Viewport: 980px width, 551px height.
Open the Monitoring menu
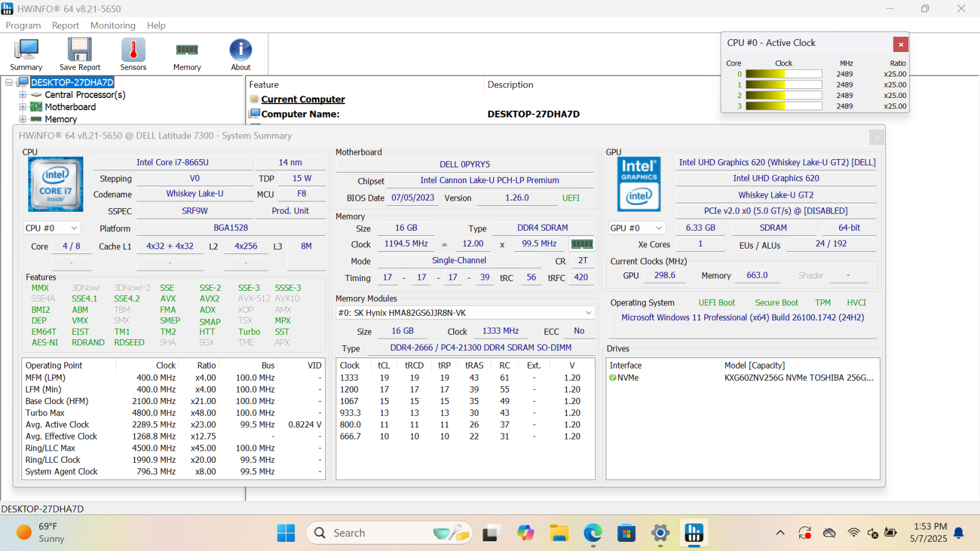pyautogui.click(x=113, y=25)
